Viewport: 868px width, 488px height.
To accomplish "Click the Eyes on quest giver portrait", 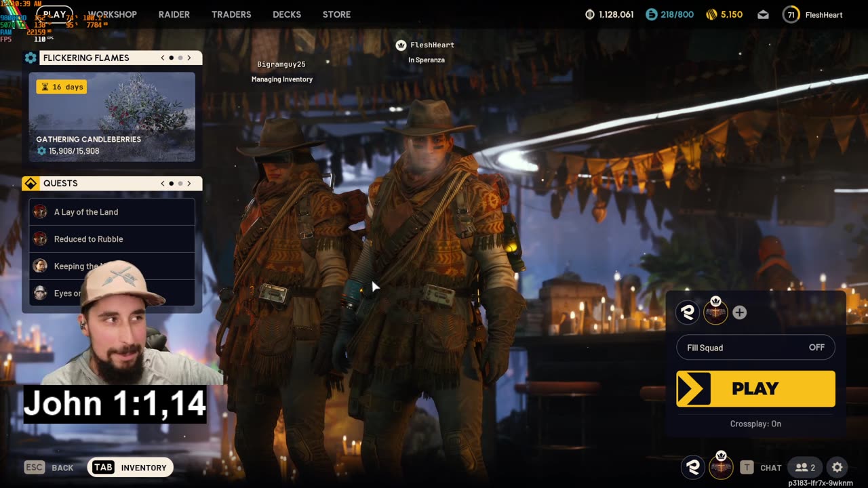I will tap(40, 293).
